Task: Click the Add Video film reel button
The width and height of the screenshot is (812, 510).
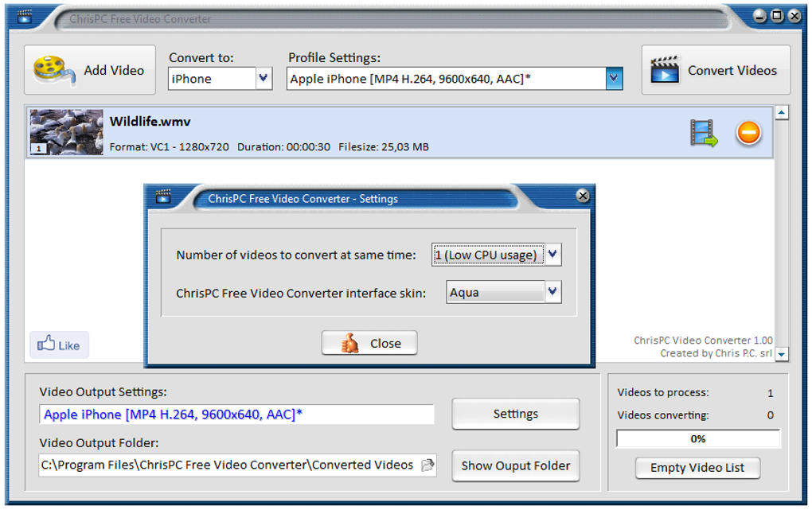Action: point(90,70)
